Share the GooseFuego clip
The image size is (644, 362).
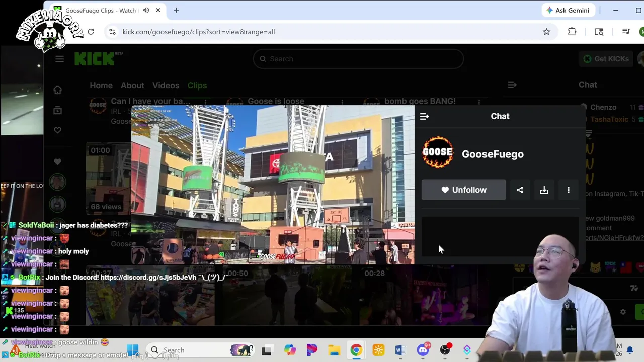[x=520, y=190]
